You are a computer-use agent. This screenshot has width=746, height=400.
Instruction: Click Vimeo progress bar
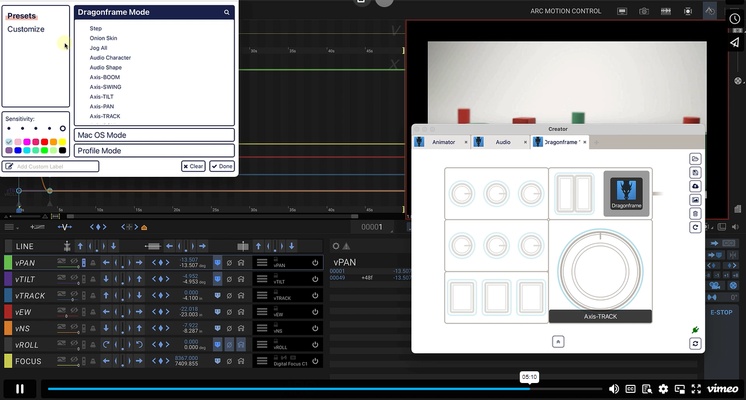(x=324, y=389)
